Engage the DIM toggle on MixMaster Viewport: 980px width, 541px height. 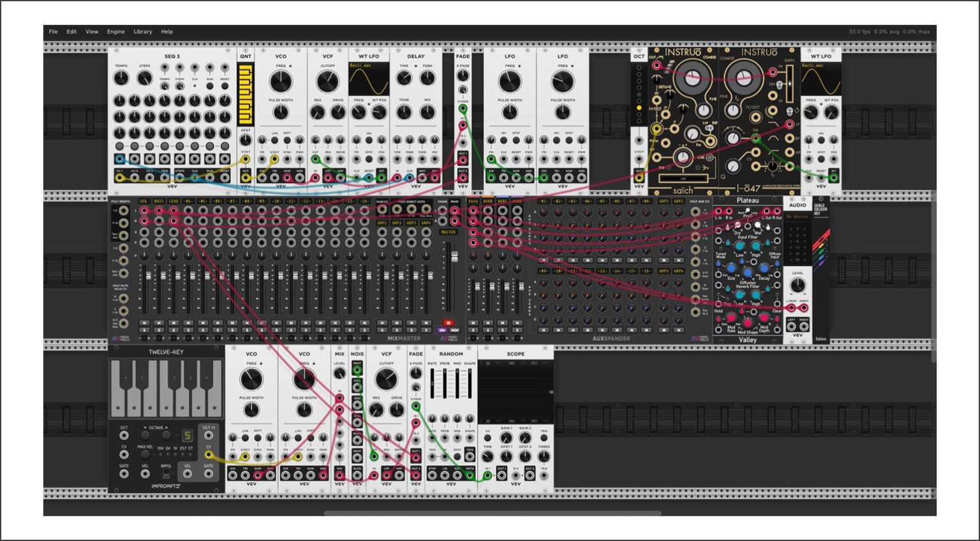[442, 330]
